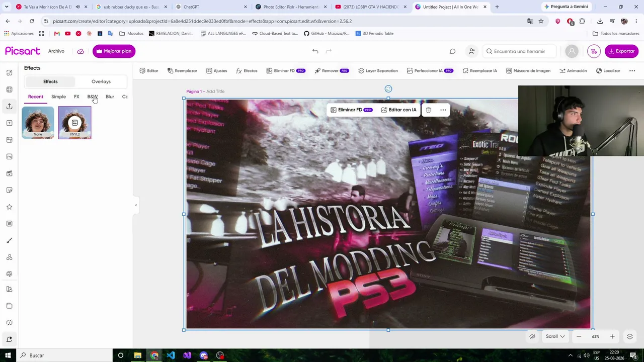Open the Stickers panel in left sidebar

9,190
